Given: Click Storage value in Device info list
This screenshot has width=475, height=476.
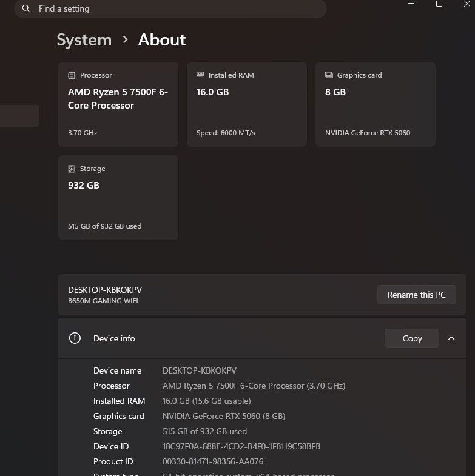Looking at the screenshot, I should [204, 431].
